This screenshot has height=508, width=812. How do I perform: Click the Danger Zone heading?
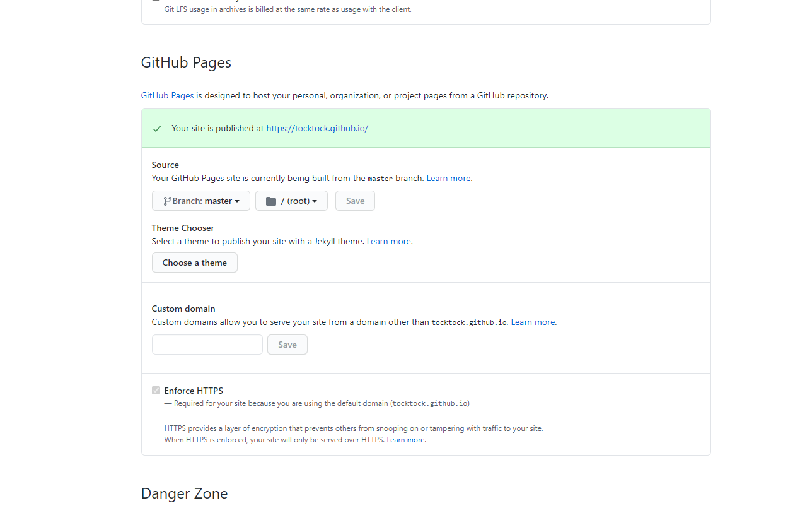(184, 493)
